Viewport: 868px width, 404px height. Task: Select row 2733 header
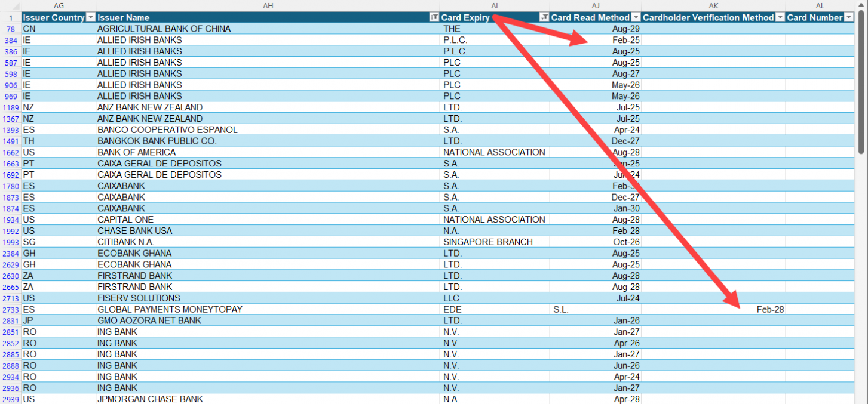point(11,310)
